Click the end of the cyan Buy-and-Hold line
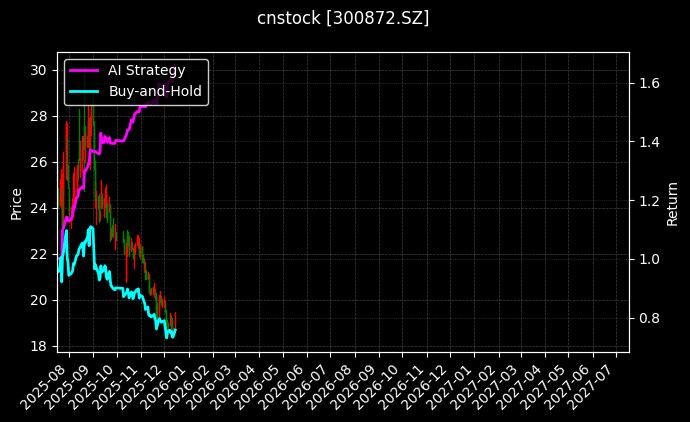The width and height of the screenshot is (690, 422). point(175,331)
